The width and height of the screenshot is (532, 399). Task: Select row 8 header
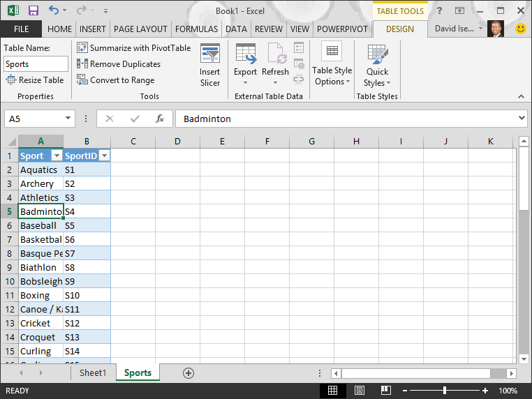[x=9, y=254]
